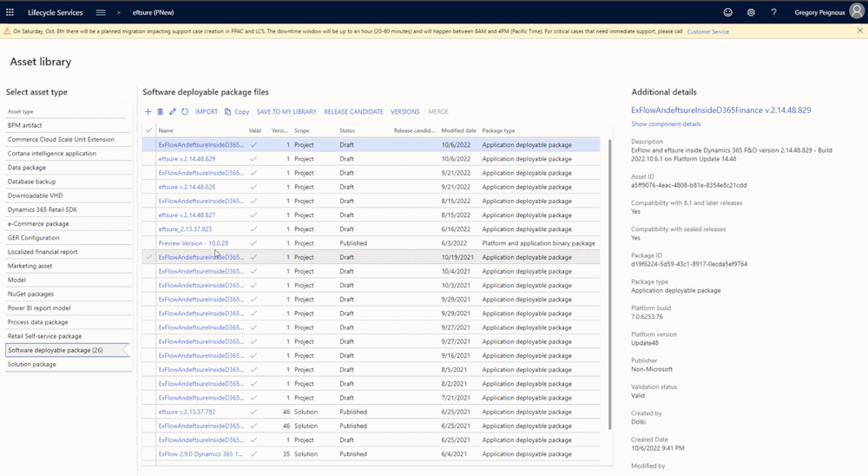This screenshot has height=476, width=868.
Task: Click RELEASE CANDIDATE button
Action: pos(353,111)
